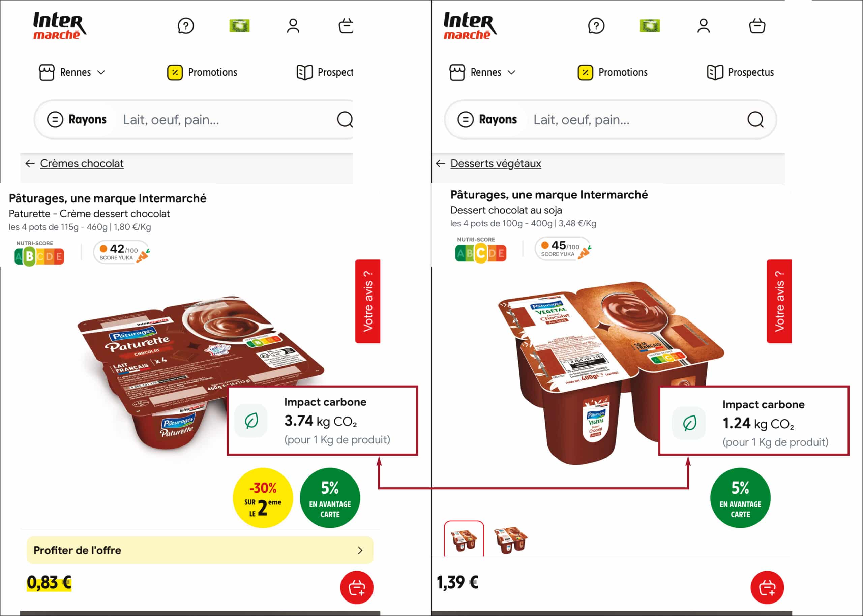Open Prospectus tab in right panel
Viewport: 863px width, 616px height.
[x=741, y=72]
